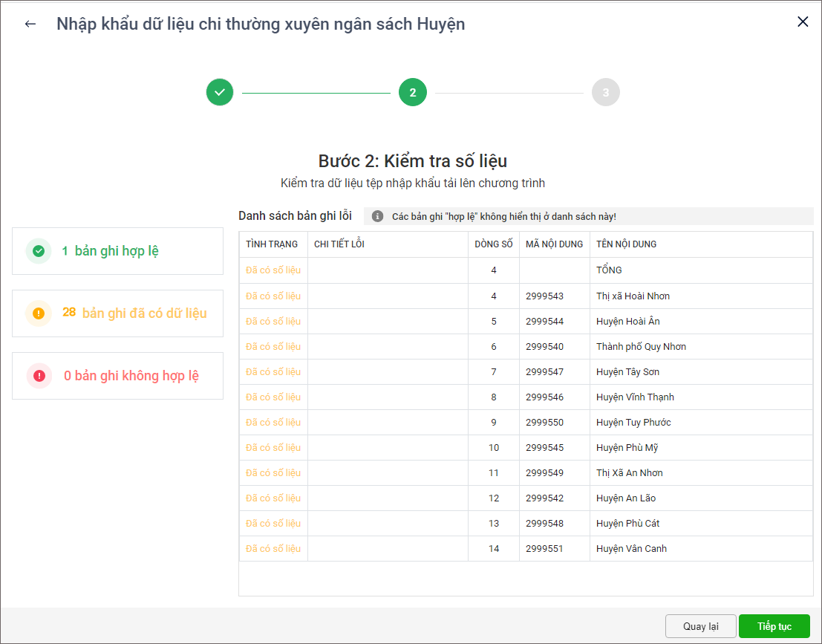Click the red invalid records error icon
The height and width of the screenshot is (644, 822).
39,376
